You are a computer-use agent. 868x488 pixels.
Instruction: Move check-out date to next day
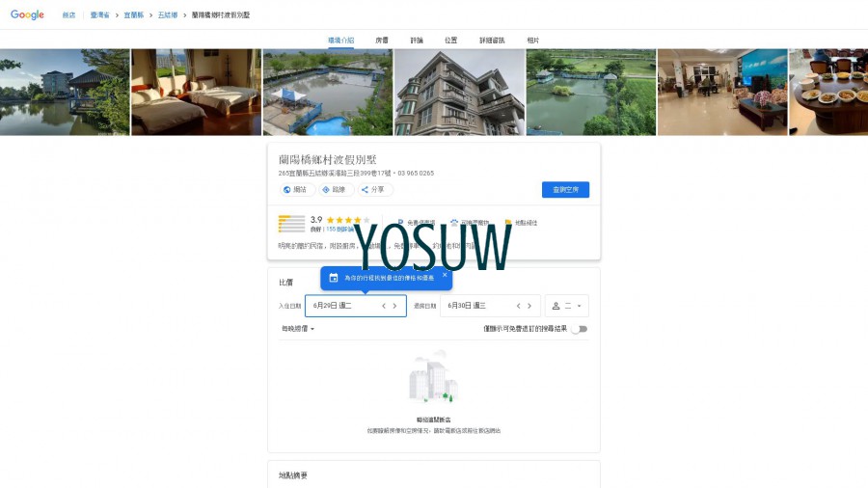point(529,306)
